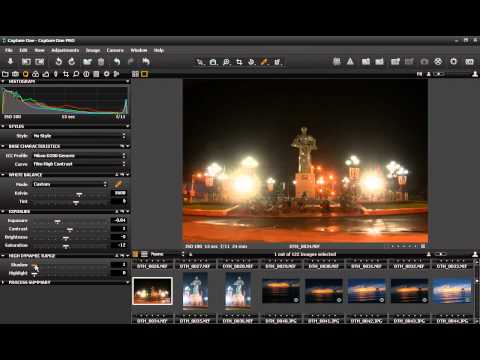Click the Undo arrow icon
Viewport: 480px width, 360px height.
point(116,61)
